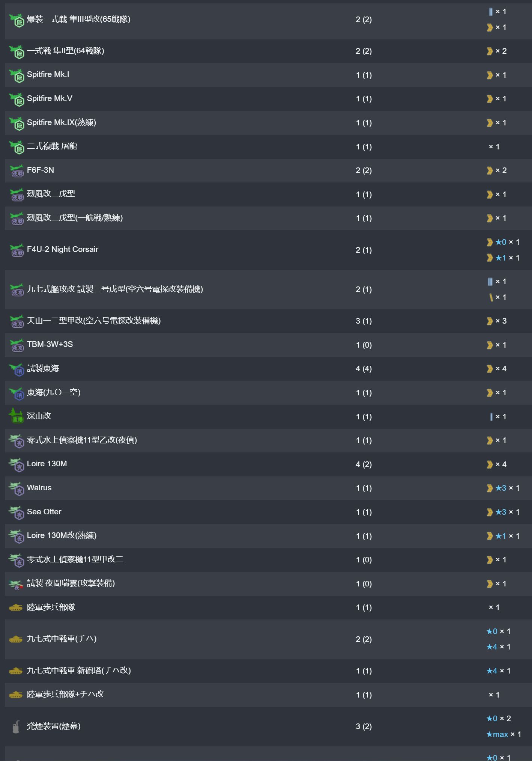Select the 天山一二型甲改(空六号電探改装備機) row

[x=94, y=321]
